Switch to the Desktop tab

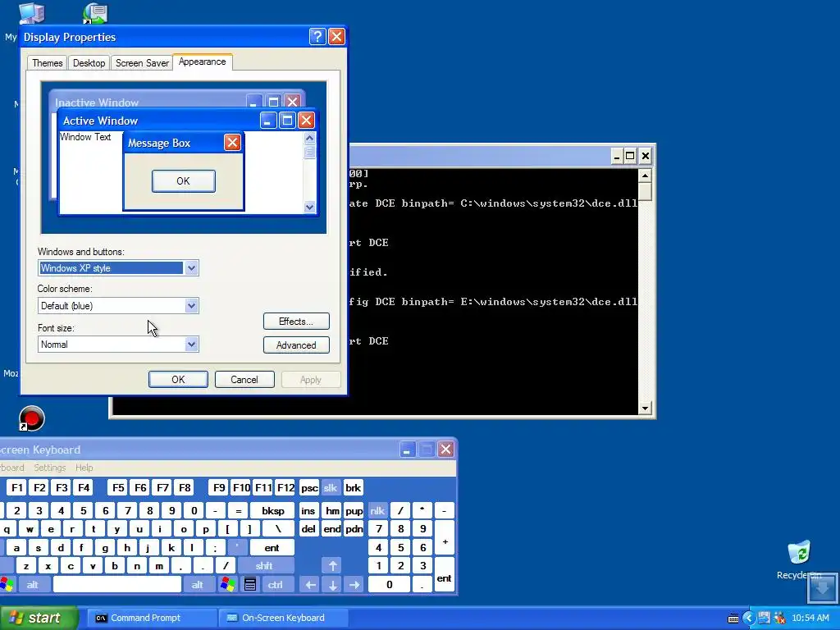point(89,62)
